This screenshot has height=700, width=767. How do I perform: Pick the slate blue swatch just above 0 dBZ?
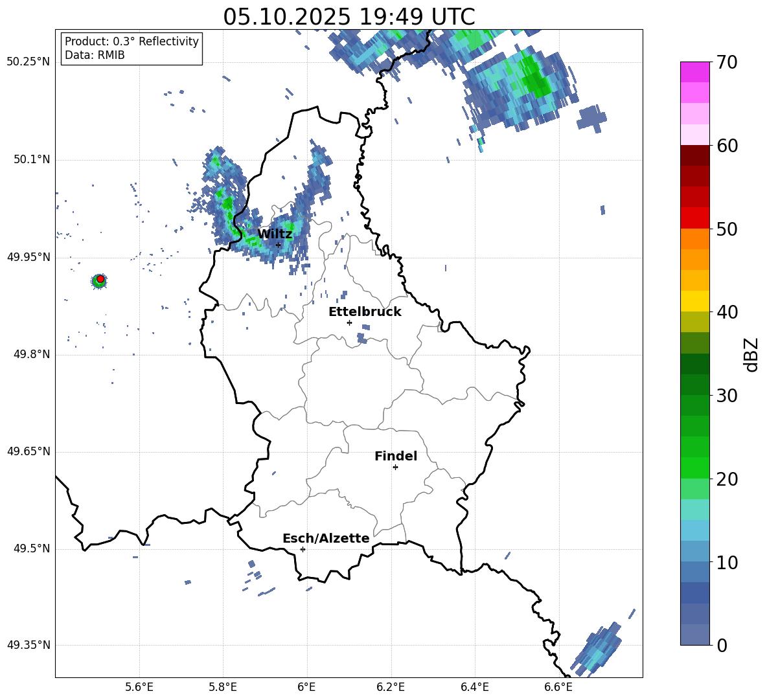pyautogui.click(x=694, y=635)
